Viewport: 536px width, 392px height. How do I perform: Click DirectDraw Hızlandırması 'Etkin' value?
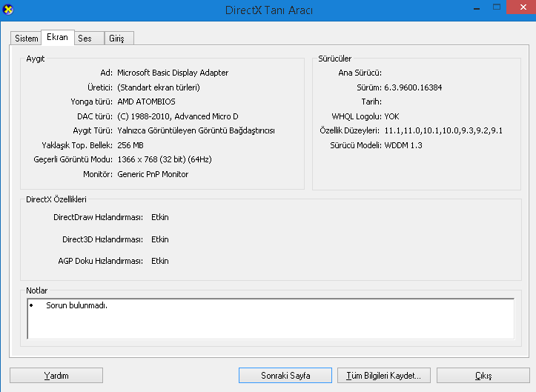(x=160, y=217)
